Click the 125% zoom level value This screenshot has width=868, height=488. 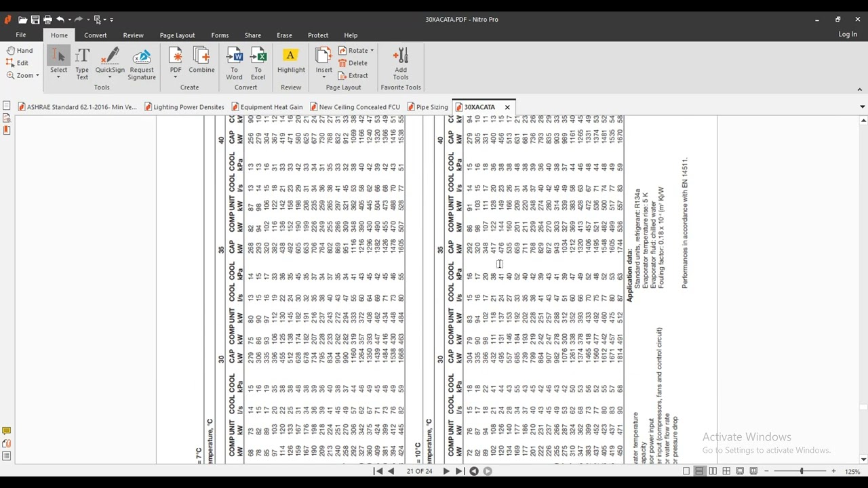click(852, 471)
